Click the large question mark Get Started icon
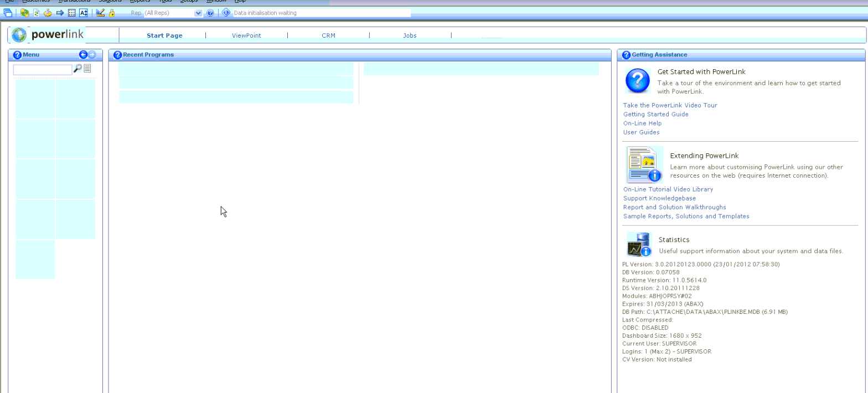This screenshot has width=868, height=393. click(638, 81)
